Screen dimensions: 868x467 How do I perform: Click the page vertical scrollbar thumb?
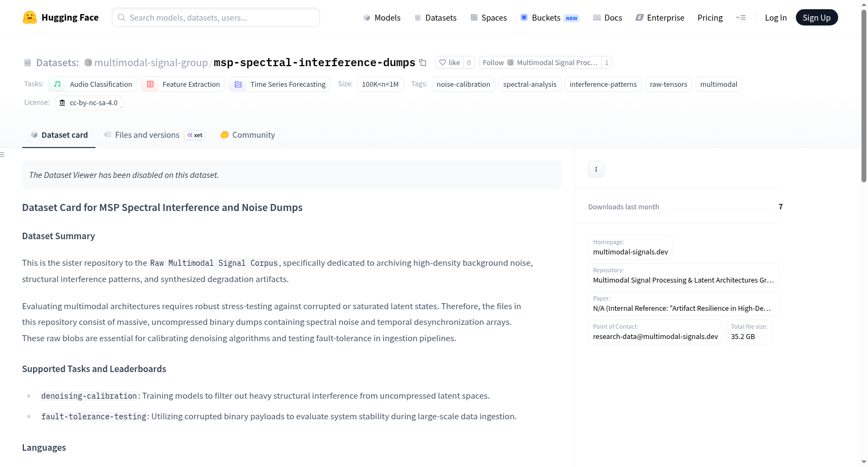864,95
